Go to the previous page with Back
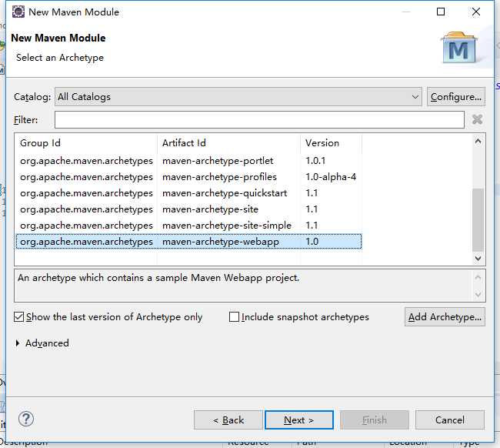 (x=228, y=420)
